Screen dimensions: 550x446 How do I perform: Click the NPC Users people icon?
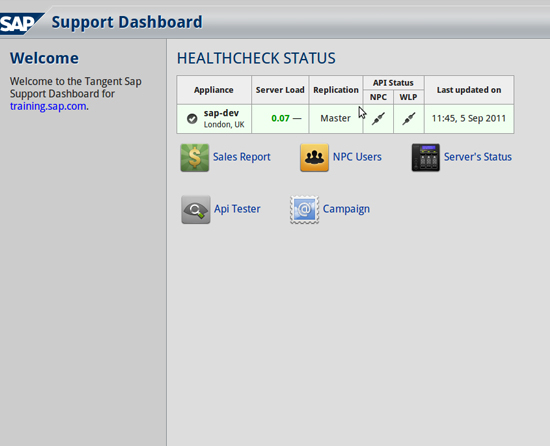[x=314, y=157]
